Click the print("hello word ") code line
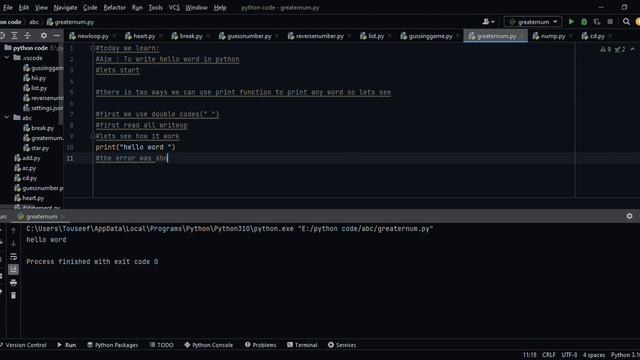 point(135,147)
